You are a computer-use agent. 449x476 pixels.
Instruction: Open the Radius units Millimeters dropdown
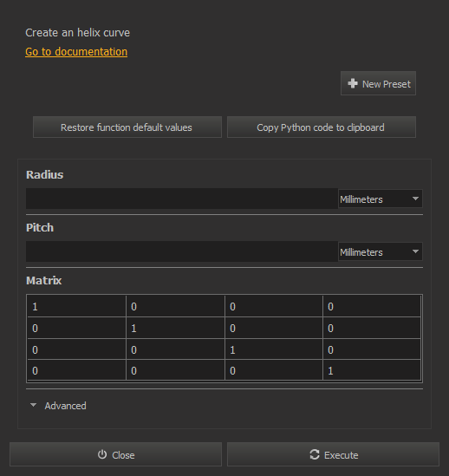click(381, 199)
